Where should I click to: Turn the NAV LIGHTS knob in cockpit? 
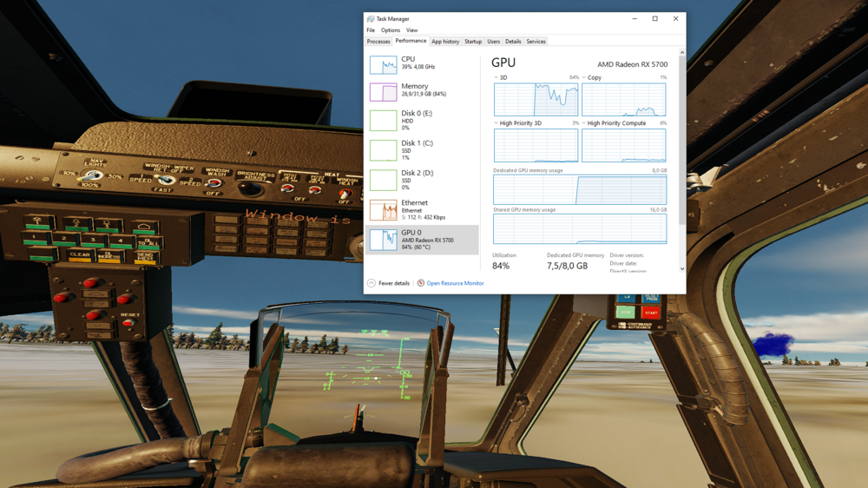click(x=91, y=176)
